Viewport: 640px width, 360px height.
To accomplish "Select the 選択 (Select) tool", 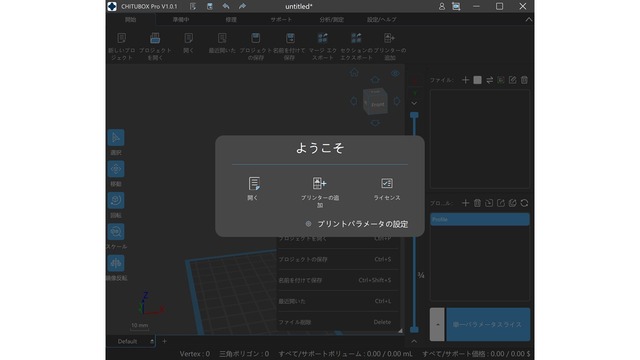I will [x=116, y=138].
